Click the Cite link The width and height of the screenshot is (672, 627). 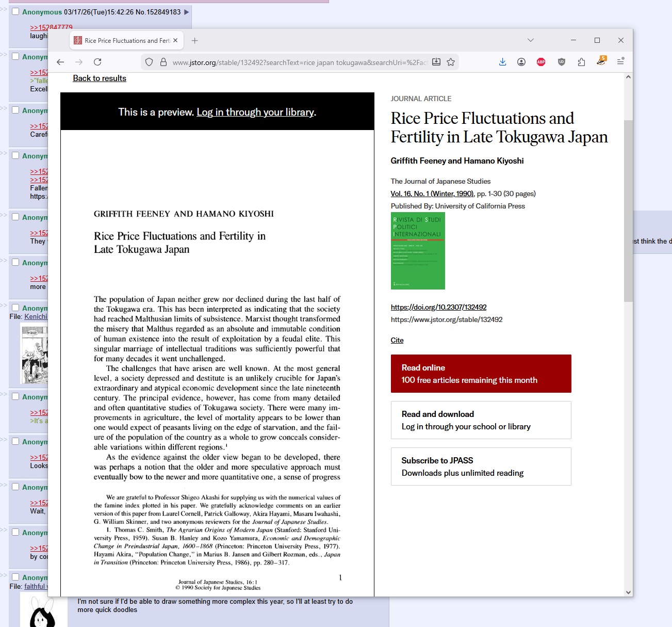click(x=397, y=340)
